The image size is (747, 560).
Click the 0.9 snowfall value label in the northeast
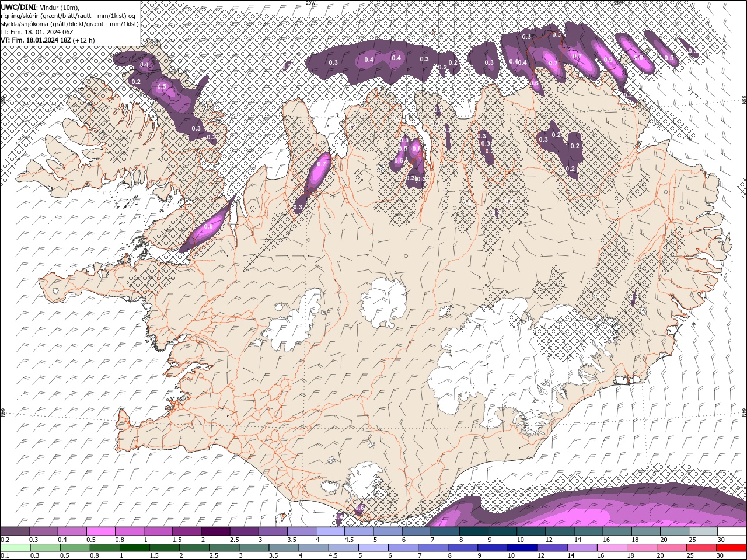tap(609, 60)
